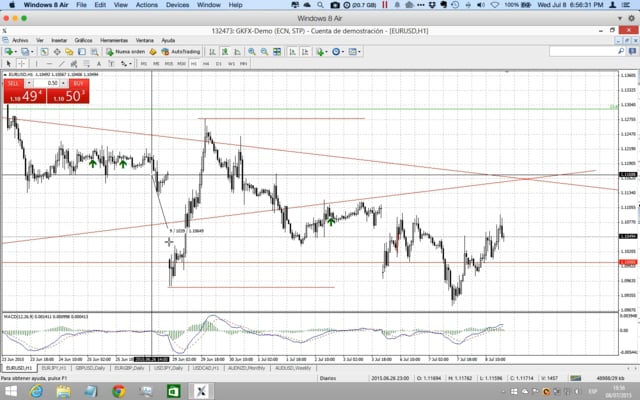Select the crosshair cursor tool
The image size is (640, 400).
23,63
